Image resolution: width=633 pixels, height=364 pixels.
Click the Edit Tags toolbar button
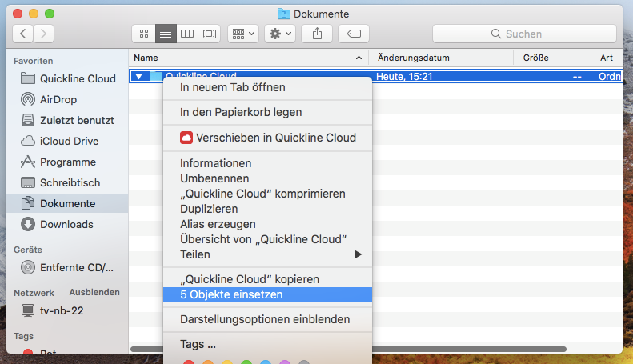coord(354,34)
